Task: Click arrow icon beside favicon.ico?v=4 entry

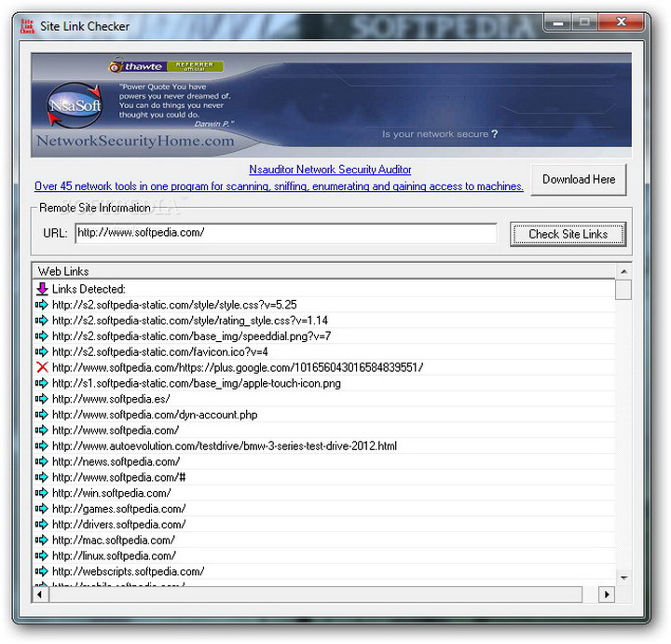Action: pyautogui.click(x=41, y=351)
